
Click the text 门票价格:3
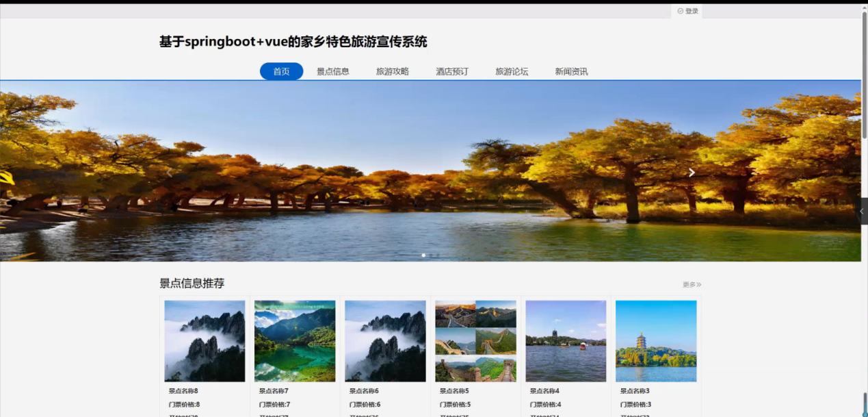635,405
